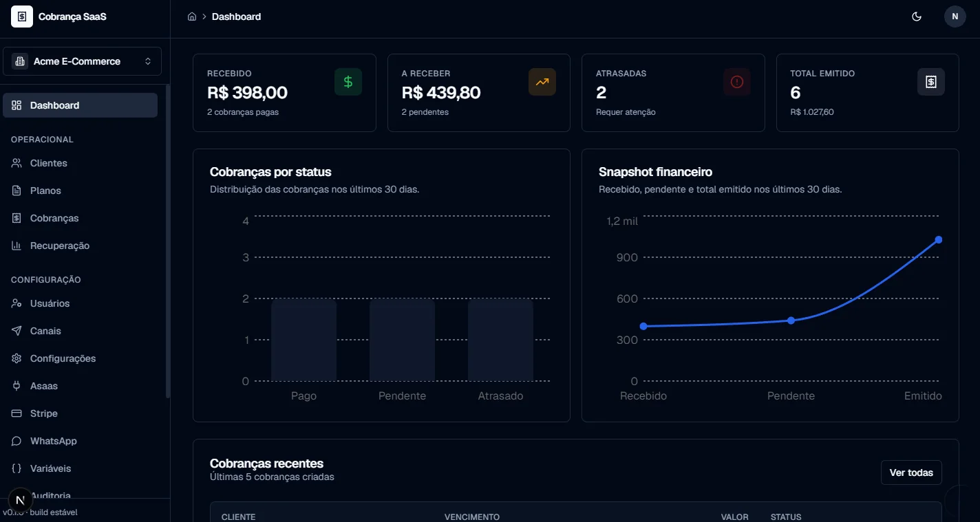Select Dashboard in the sidebar
Screen dimensions: 980x522
[81, 105]
